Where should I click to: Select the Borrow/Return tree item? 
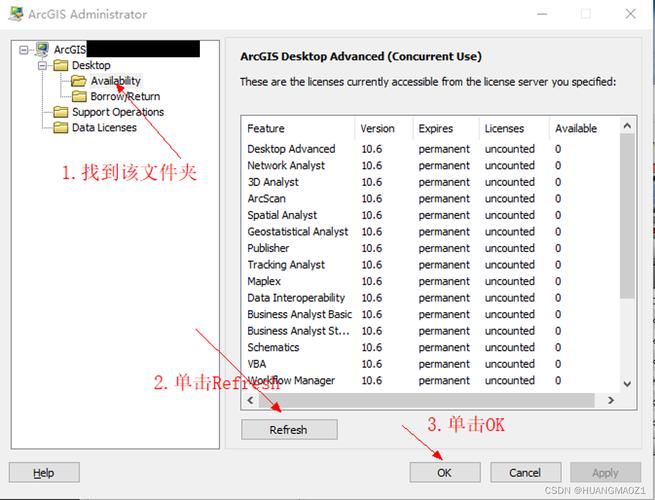(x=125, y=96)
